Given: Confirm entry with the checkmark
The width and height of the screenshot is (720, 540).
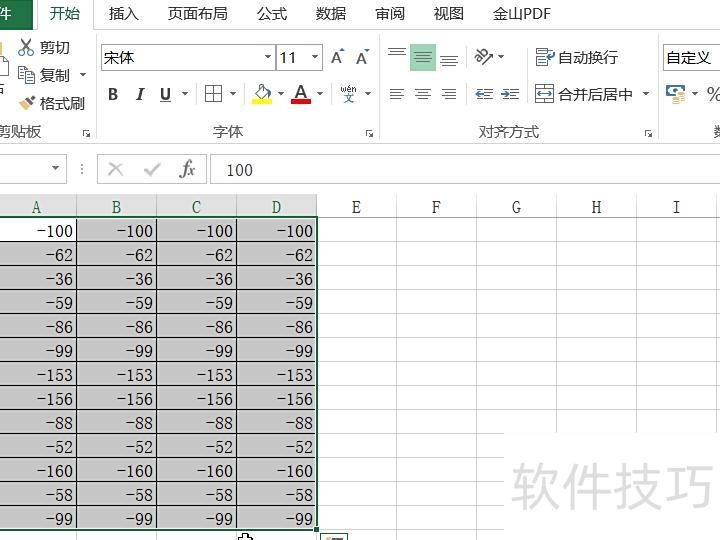Looking at the screenshot, I should coord(152,169).
